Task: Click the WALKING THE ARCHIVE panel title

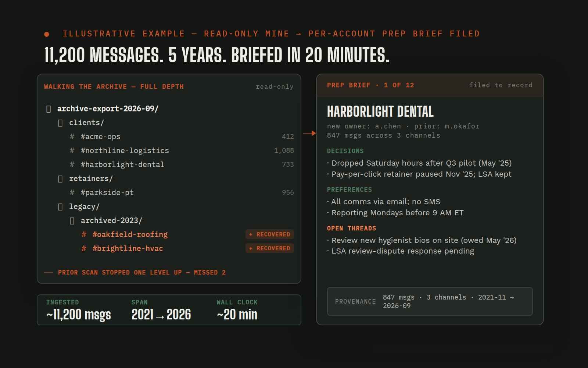Action: tap(114, 87)
